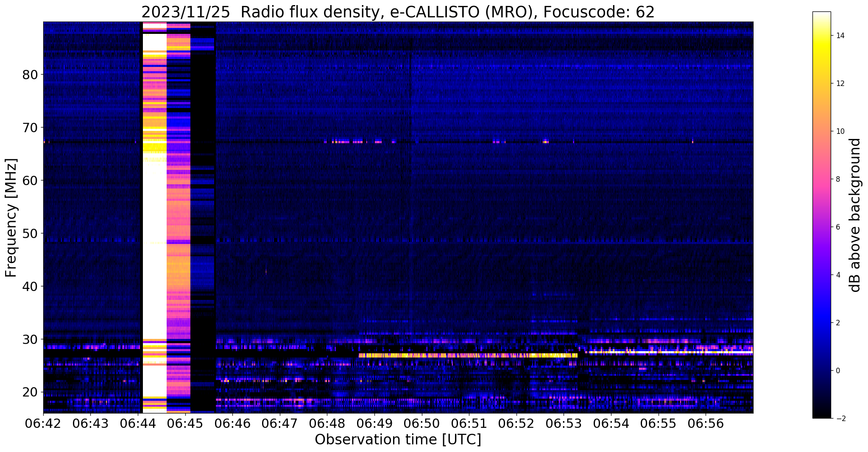Click the 06:55 time tick label
868x452 pixels.
[658, 423]
